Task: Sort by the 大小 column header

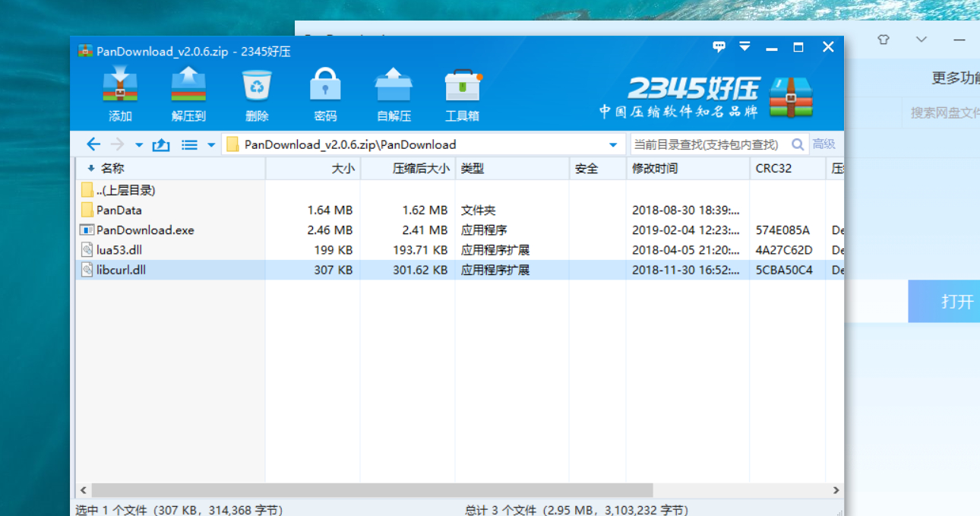Action: pyautogui.click(x=312, y=169)
